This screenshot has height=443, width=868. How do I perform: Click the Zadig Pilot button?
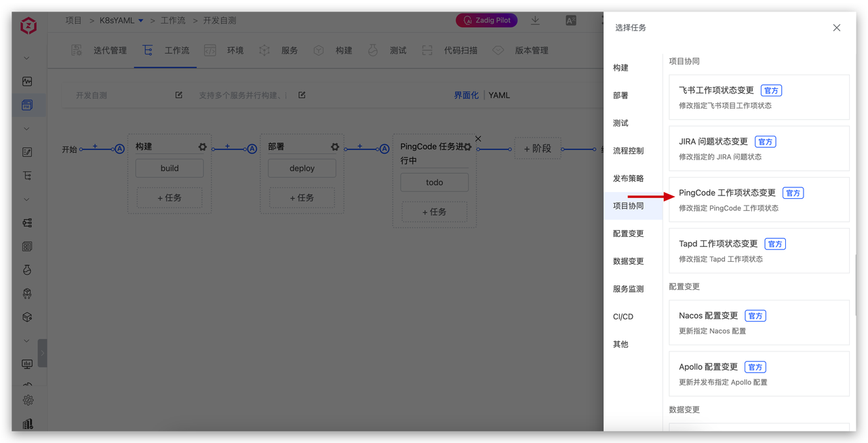pyautogui.click(x=486, y=21)
